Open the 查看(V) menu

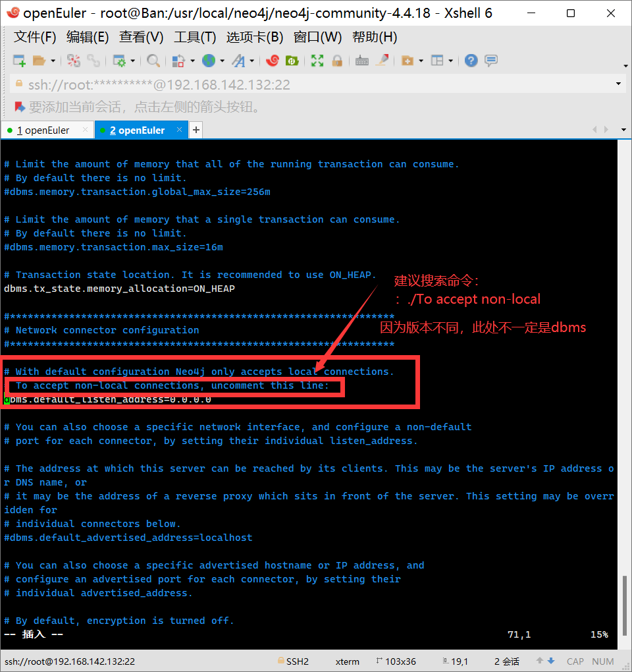[x=142, y=37]
